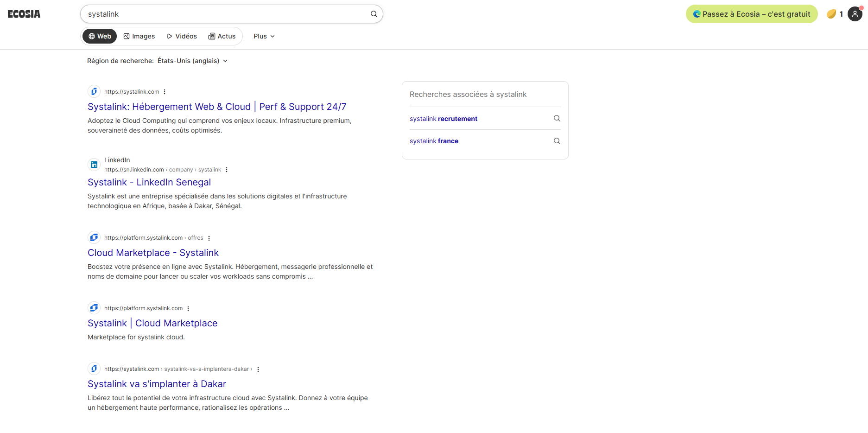Screen dimensions: 868x433
Task: Click LinkedIn favicon icon
Action: (x=94, y=165)
